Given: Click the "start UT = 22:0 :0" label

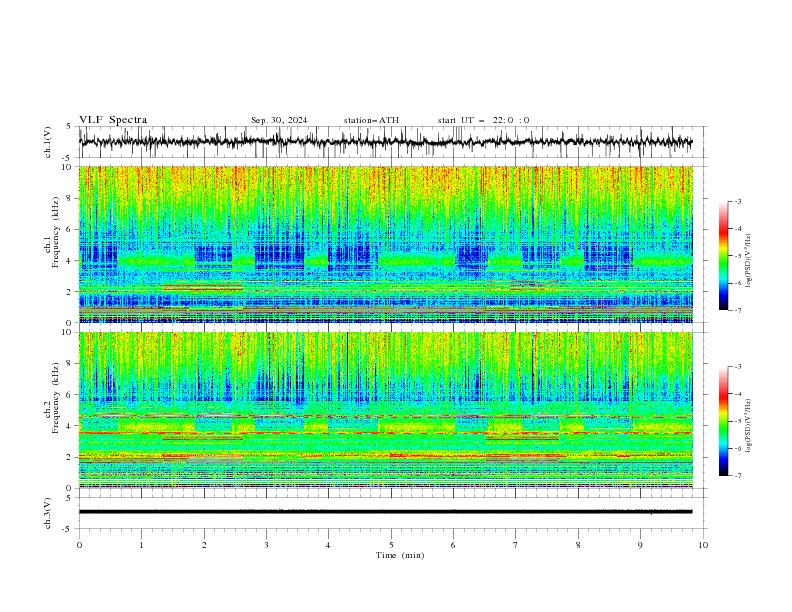Looking at the screenshot, I should 483,120.
